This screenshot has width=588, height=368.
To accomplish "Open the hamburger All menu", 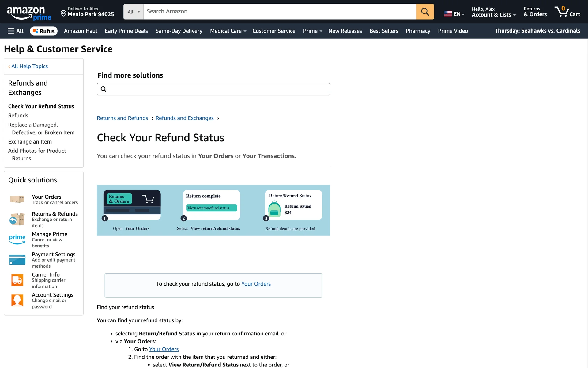I will (16, 31).
